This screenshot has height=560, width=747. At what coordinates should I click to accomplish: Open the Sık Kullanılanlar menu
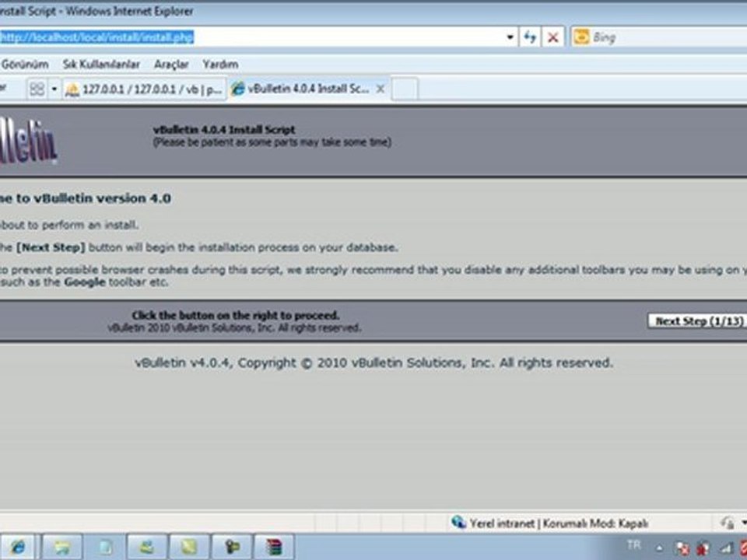(x=101, y=65)
